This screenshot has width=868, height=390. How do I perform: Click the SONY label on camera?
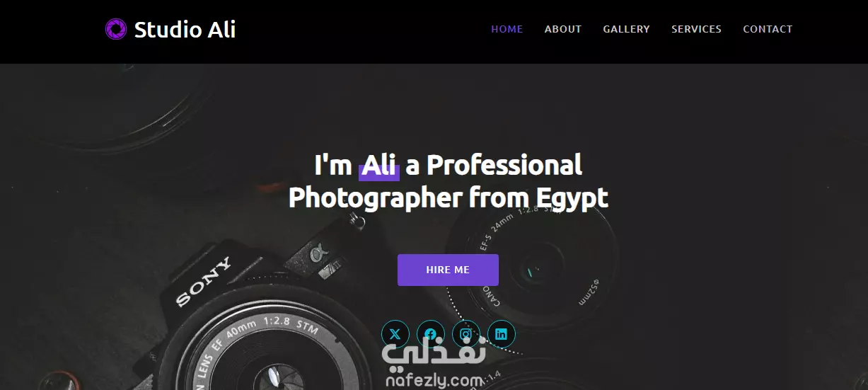pyautogui.click(x=203, y=282)
